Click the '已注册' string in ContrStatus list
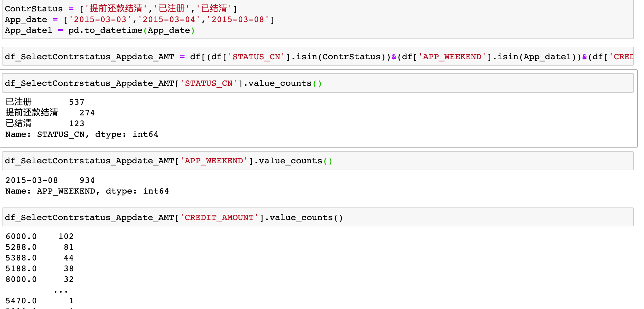 point(172,9)
